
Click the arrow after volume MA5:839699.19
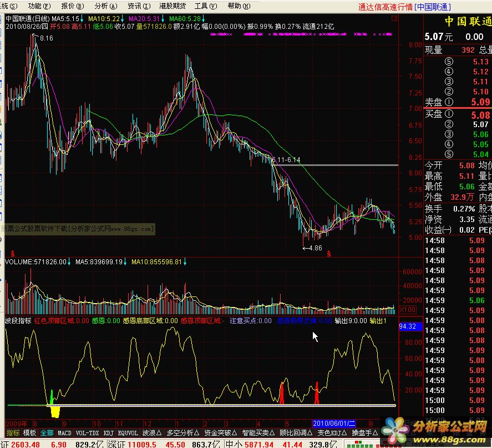click(125, 262)
